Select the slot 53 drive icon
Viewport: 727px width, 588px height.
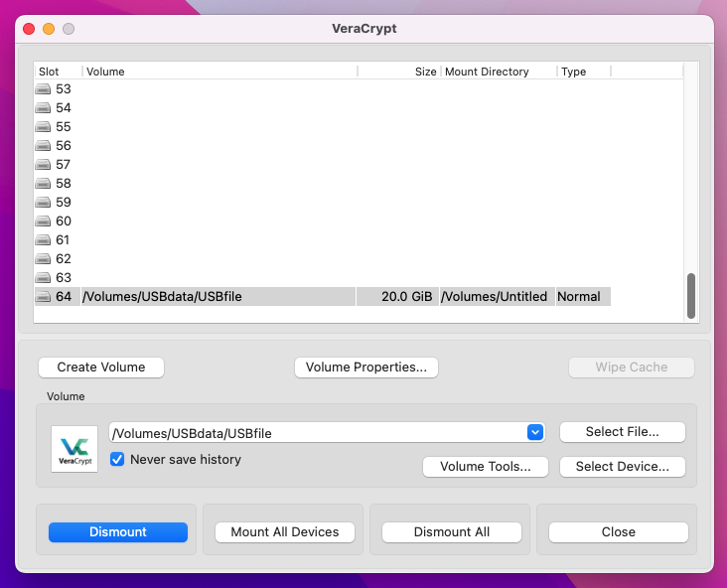click(x=43, y=89)
